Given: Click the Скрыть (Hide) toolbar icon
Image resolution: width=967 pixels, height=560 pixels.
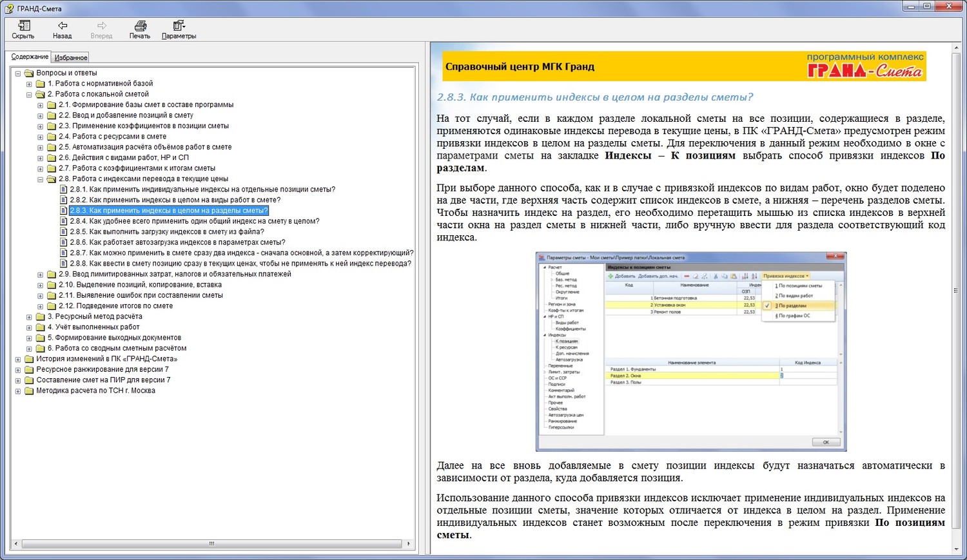Looking at the screenshot, I should coord(24,26).
